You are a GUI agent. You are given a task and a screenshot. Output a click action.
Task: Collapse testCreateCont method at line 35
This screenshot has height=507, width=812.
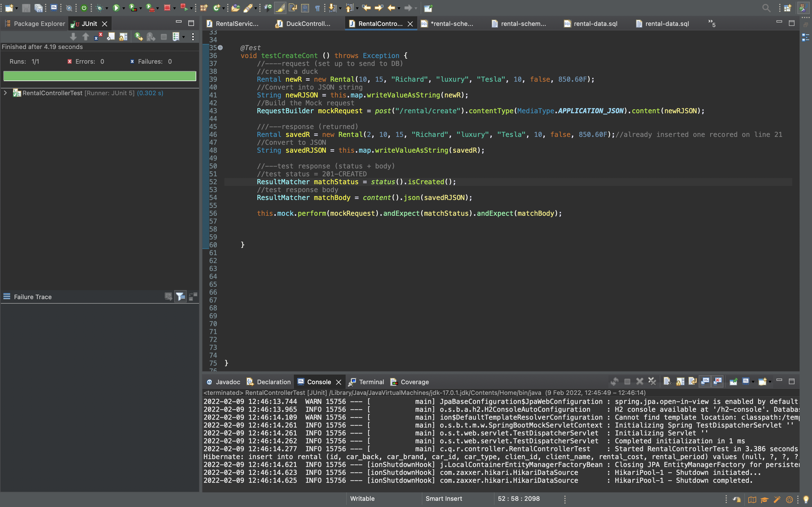coord(220,48)
